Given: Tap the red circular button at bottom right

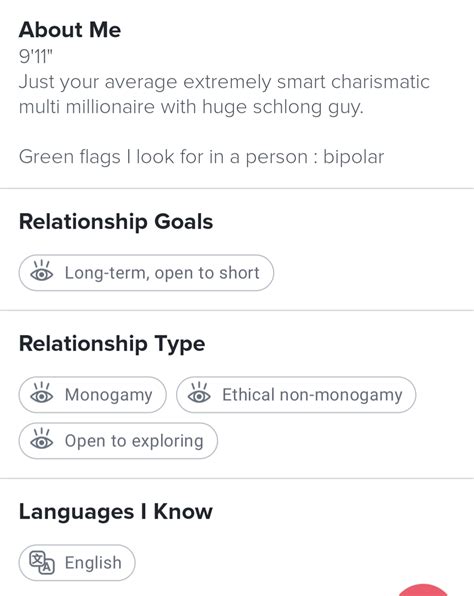Looking at the screenshot, I should pos(424,590).
